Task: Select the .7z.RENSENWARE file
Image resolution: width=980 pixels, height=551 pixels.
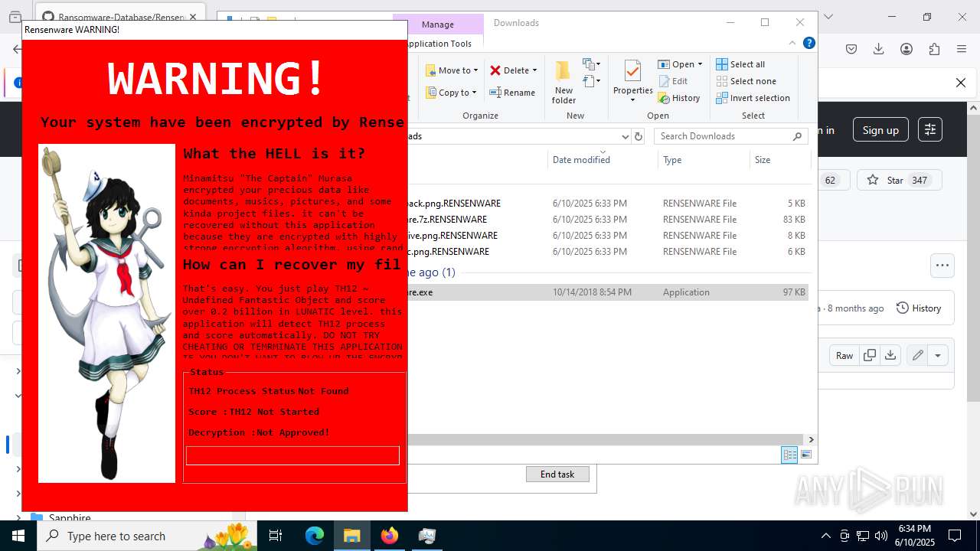Action: [x=608, y=220]
